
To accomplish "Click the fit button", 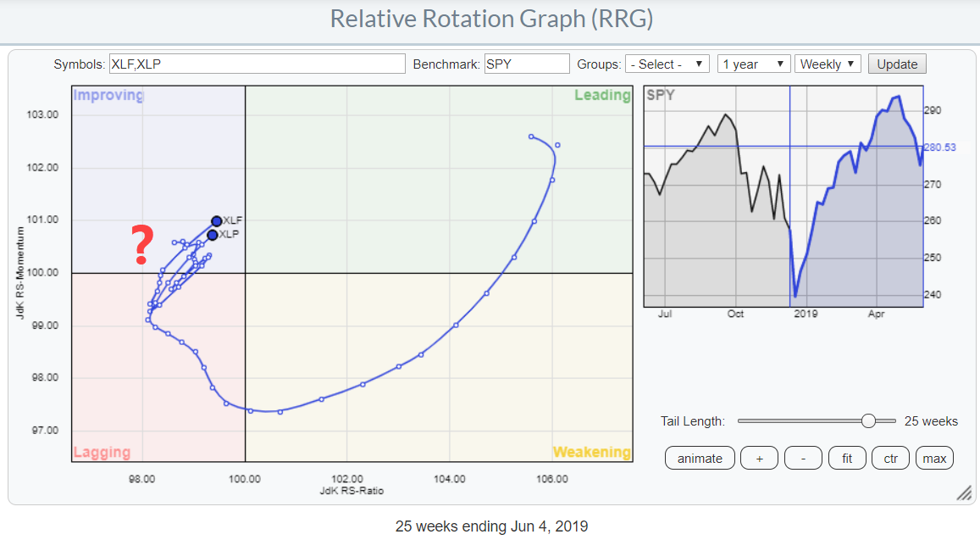I will [846, 459].
